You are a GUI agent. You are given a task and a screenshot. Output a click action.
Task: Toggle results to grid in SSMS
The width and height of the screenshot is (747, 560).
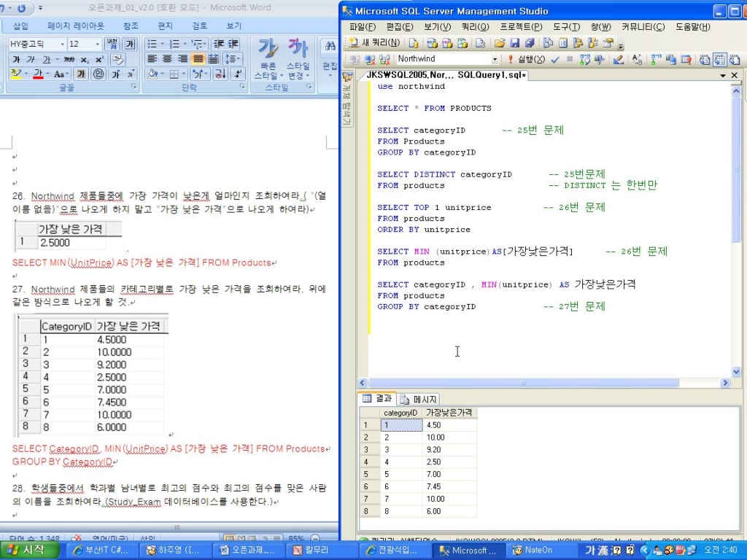pyautogui.click(x=719, y=59)
